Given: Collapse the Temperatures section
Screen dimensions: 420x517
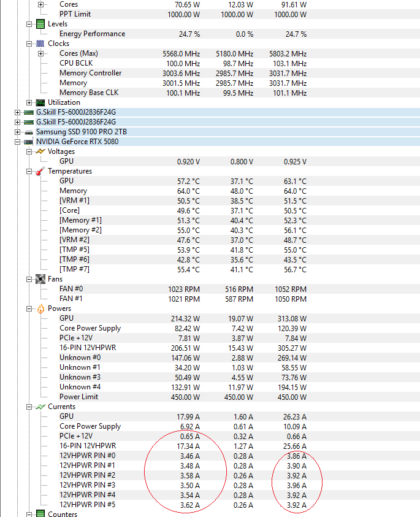Looking at the screenshot, I should (29, 172).
